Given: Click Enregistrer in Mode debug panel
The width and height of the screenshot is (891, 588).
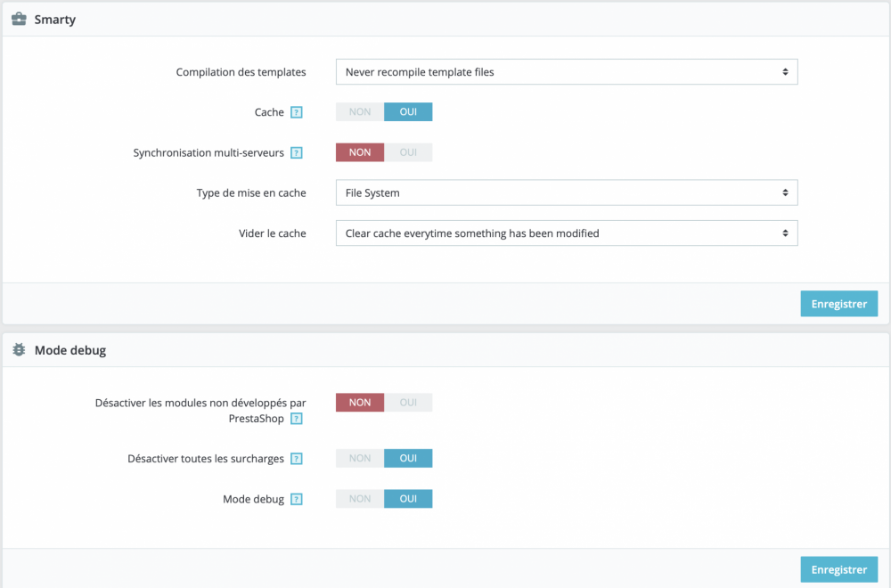Looking at the screenshot, I should pos(838,570).
